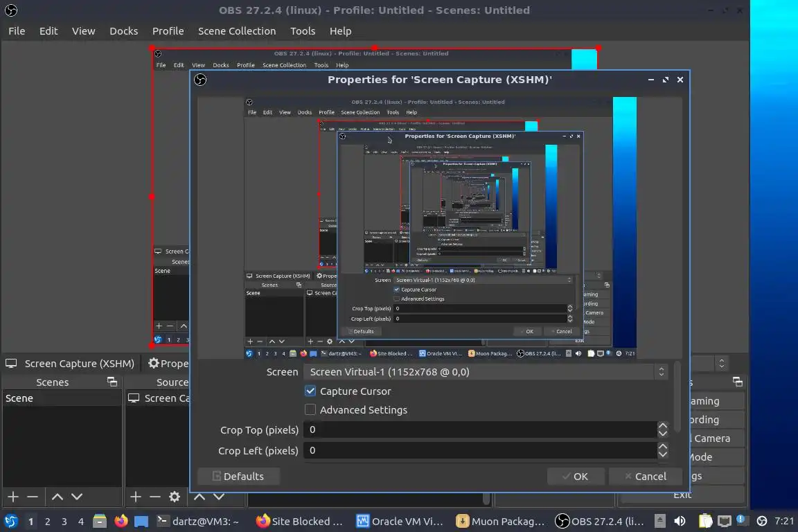Click the show desktop icon in taskbar

tap(141, 522)
